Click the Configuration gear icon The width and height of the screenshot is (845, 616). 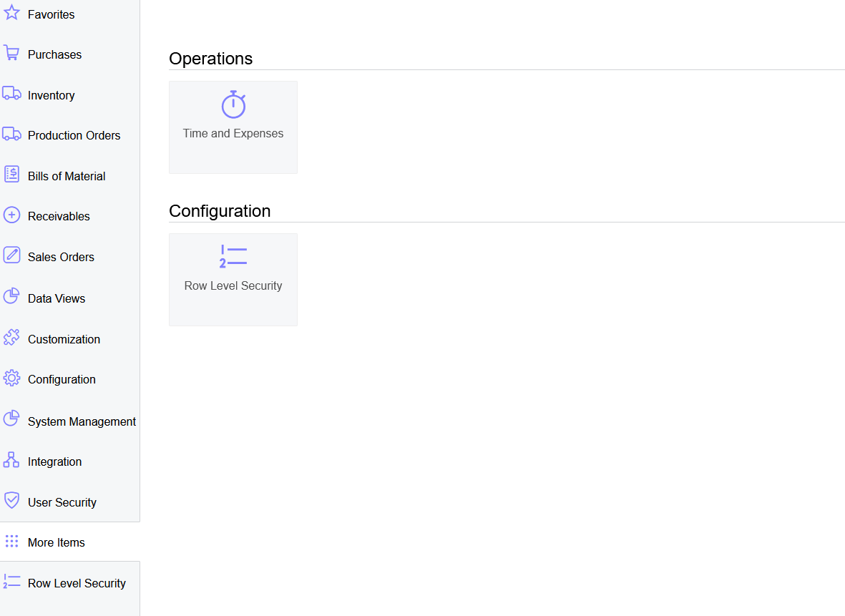[x=11, y=378]
